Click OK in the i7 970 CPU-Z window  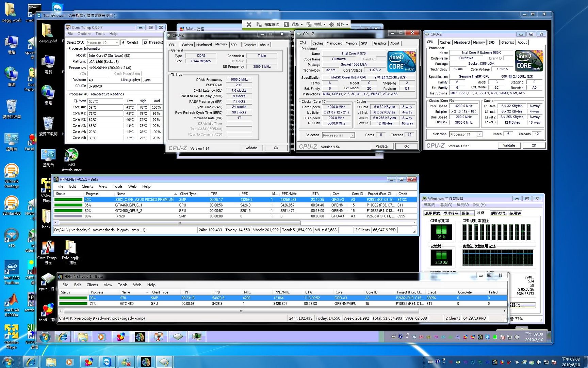(x=406, y=146)
